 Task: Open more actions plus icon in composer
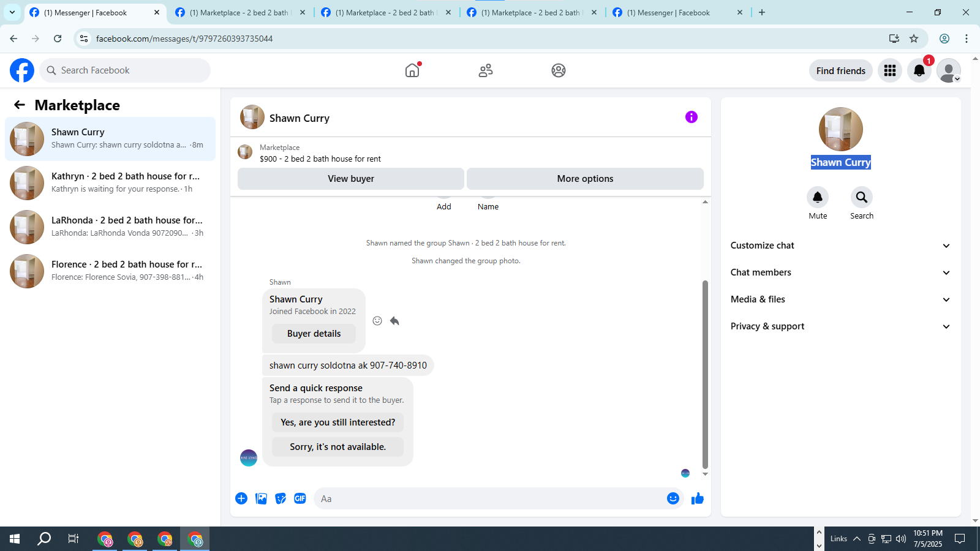(241, 498)
